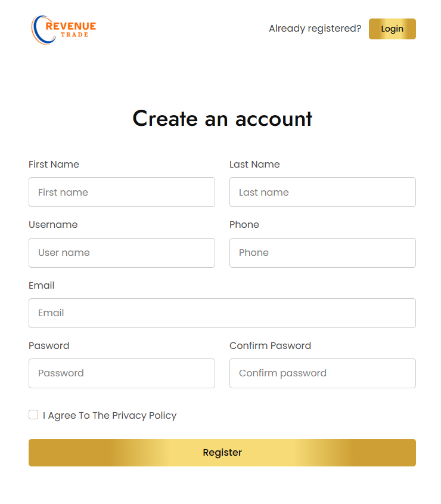Click inside the Last name input field

tap(322, 192)
